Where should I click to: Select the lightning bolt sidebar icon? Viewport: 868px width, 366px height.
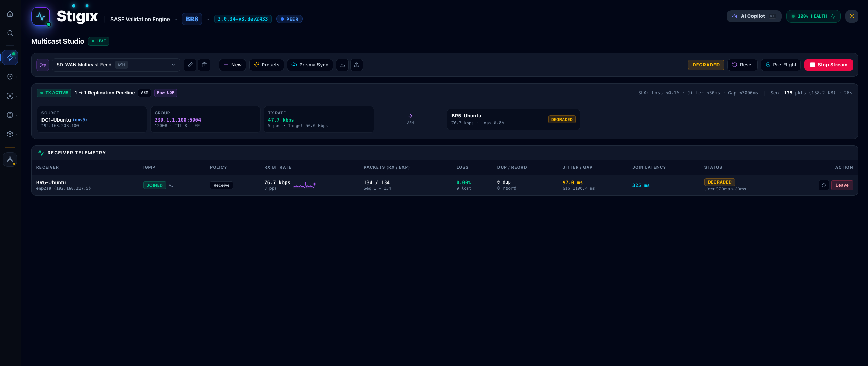10,58
